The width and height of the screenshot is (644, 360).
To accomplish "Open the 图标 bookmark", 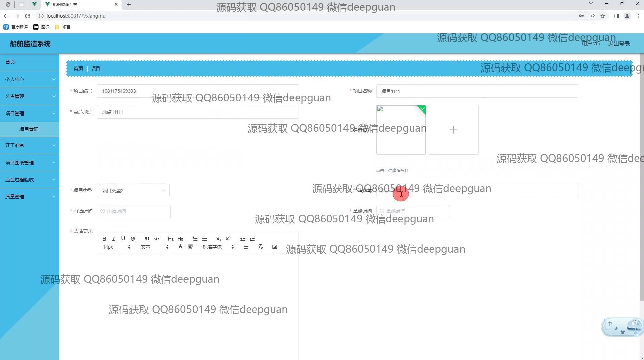I will [x=41, y=27].
